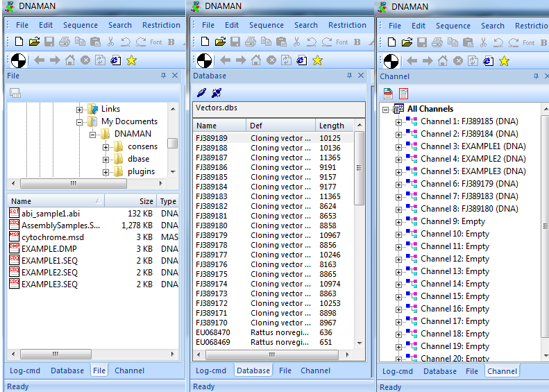Screen dimensions: 549x392
Task: Click second document icon in Channel panel toolbar
Action: (x=403, y=94)
